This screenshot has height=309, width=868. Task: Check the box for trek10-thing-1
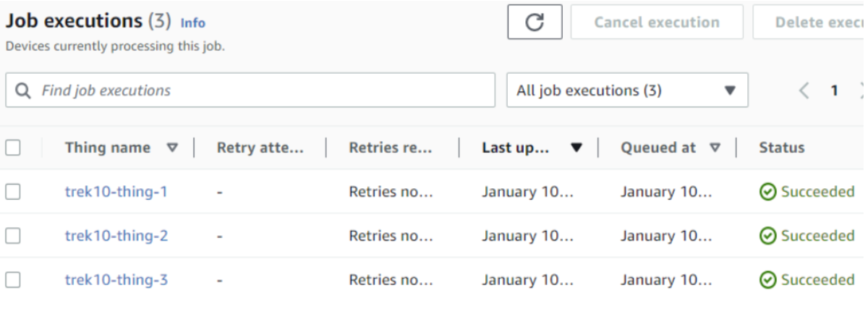[x=12, y=192]
